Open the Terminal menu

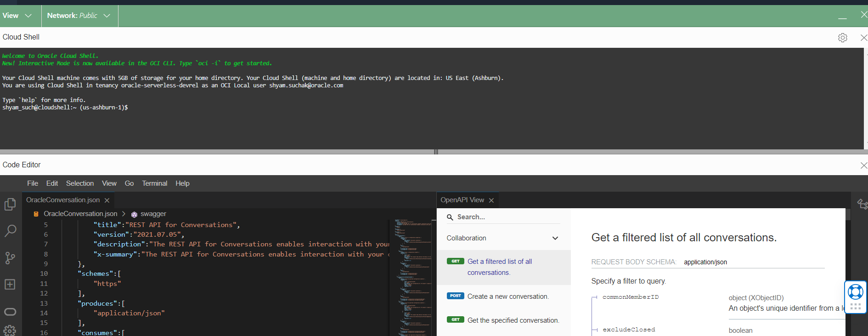point(154,183)
